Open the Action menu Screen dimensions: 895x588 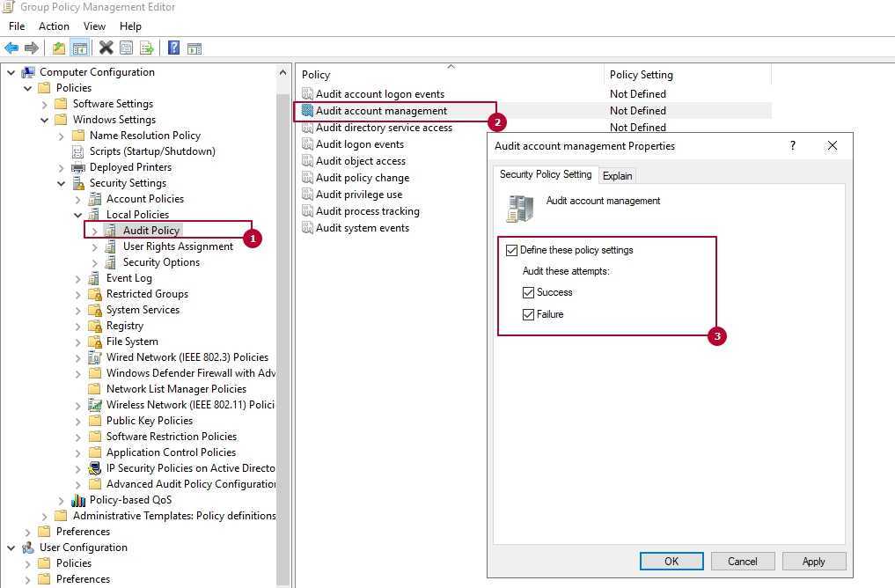54,26
